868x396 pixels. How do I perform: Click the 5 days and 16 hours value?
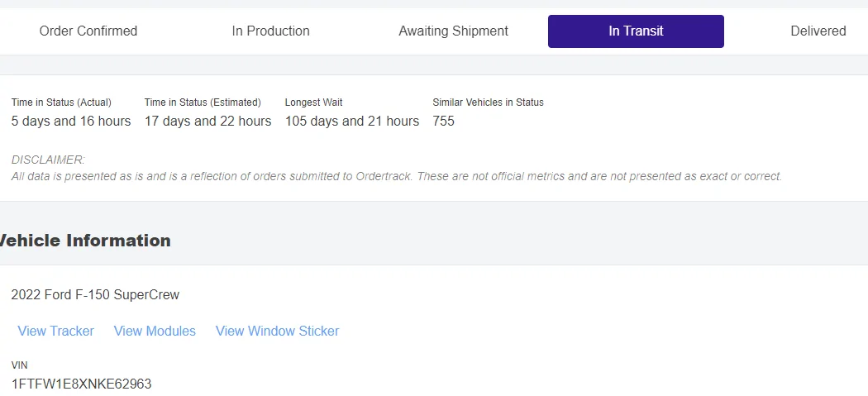pos(71,122)
